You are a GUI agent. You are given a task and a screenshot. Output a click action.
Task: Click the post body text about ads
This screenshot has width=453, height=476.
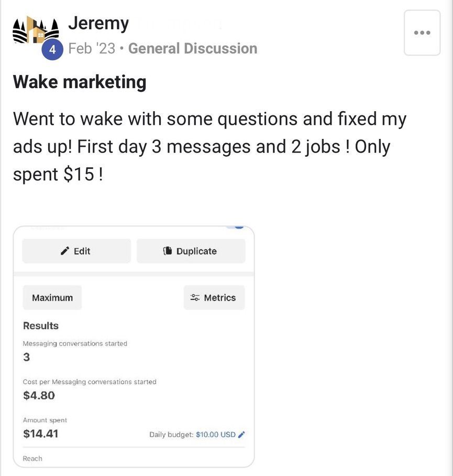209,147
